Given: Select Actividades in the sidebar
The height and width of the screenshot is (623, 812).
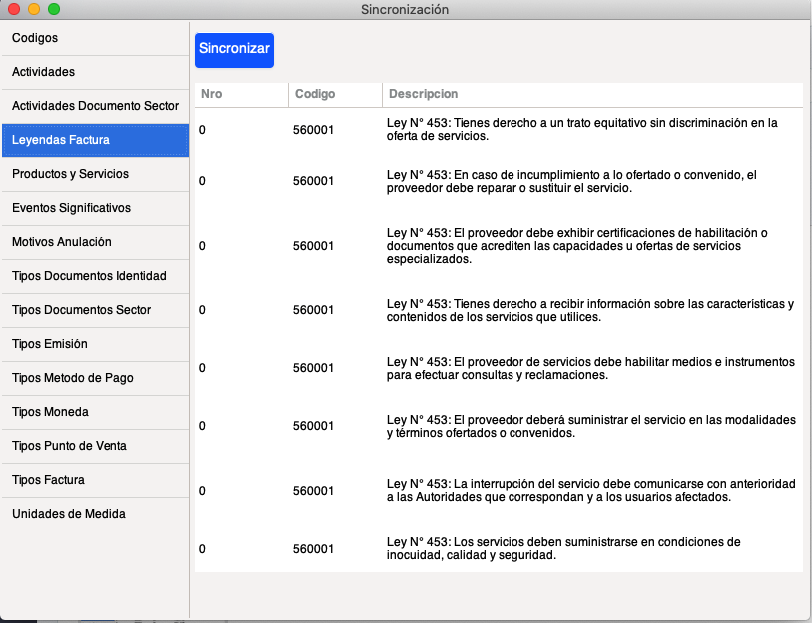Looking at the screenshot, I should (x=95, y=72).
